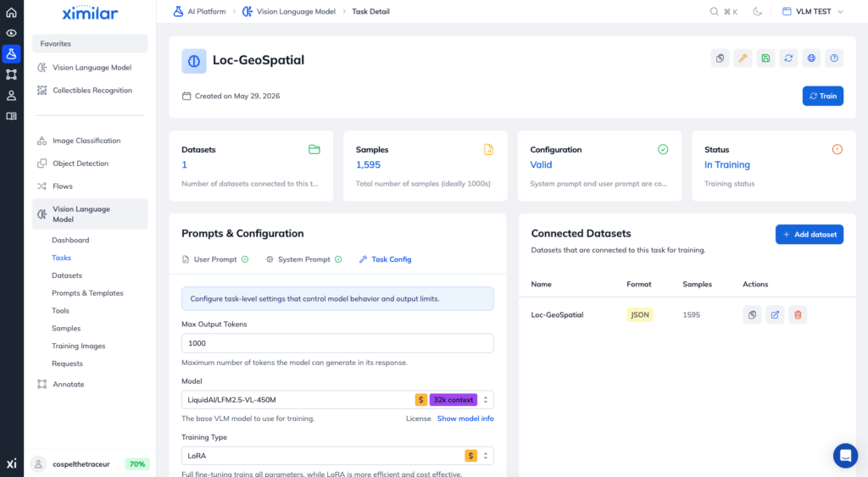Click the green save icon
Image resolution: width=868 pixels, height=477 pixels.
(765, 58)
